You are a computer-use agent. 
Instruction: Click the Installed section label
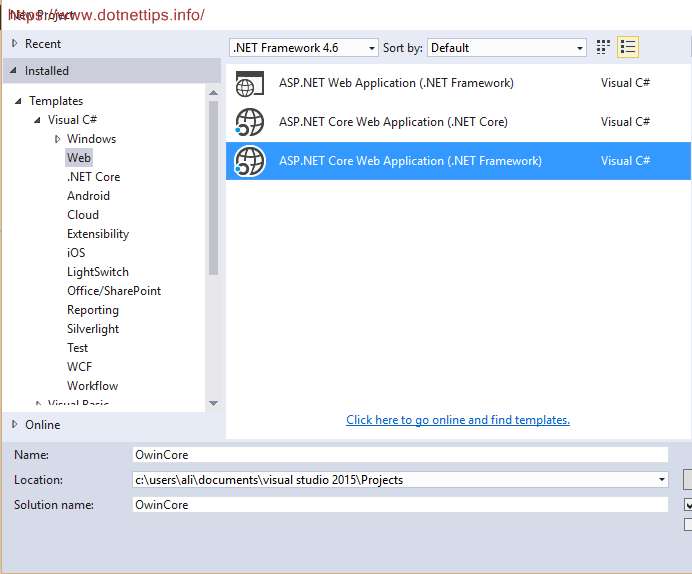tap(47, 71)
